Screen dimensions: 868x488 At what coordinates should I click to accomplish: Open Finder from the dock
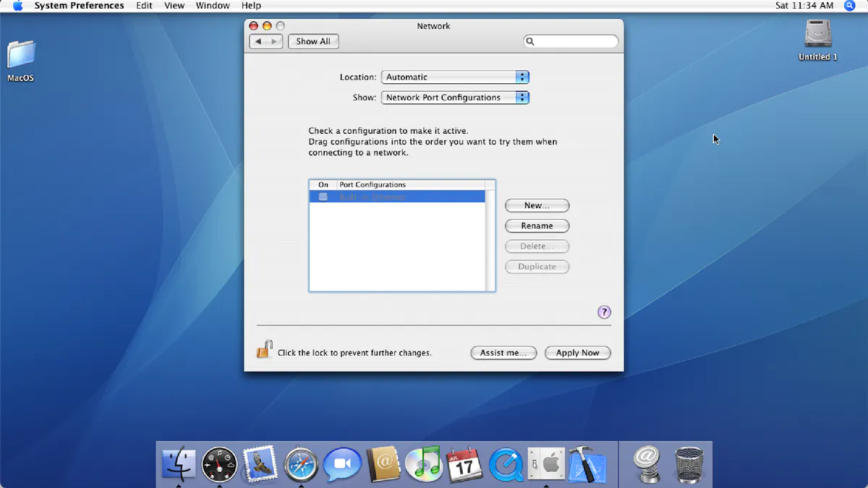pyautogui.click(x=178, y=464)
